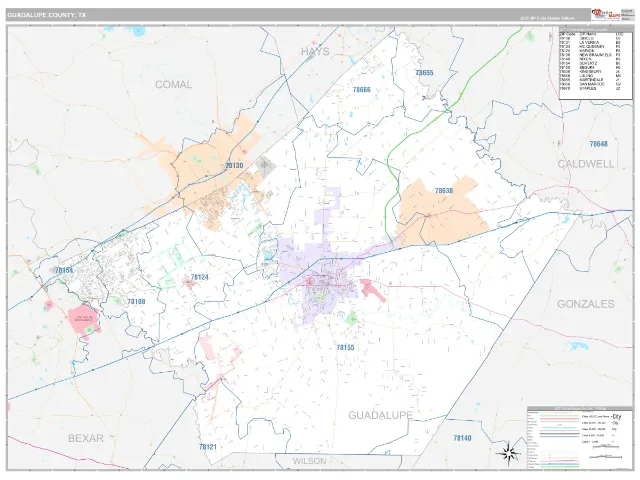Screen dimensions: 640x480
Task: Click the SAN MARCOS row in ZIP index
Action: pyautogui.click(x=590, y=84)
